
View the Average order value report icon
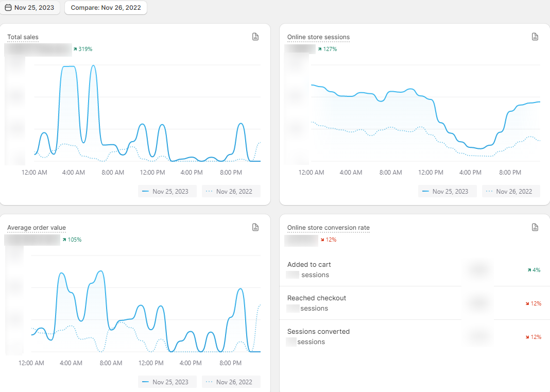point(255,227)
